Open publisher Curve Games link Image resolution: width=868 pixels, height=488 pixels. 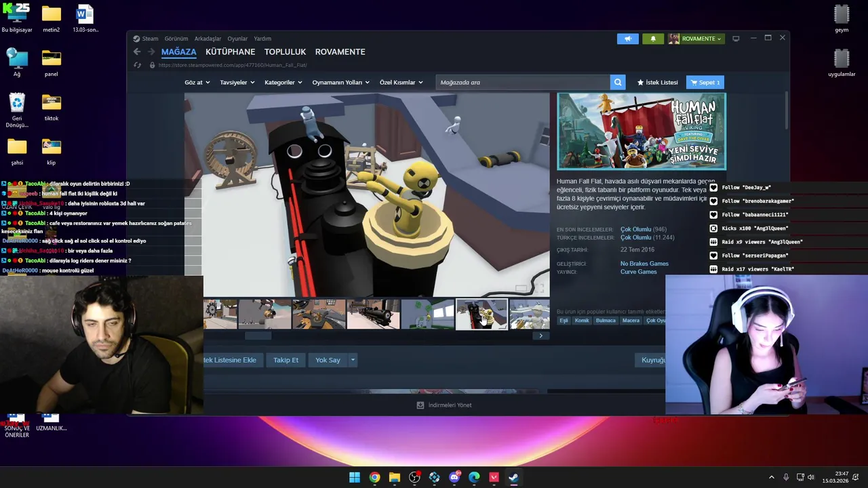click(638, 272)
